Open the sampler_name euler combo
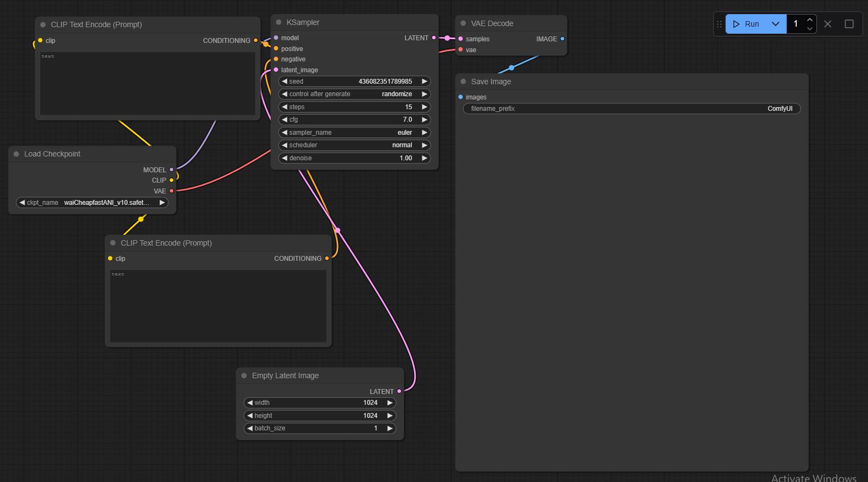Screen dimensions: 868x482 point(354,133)
